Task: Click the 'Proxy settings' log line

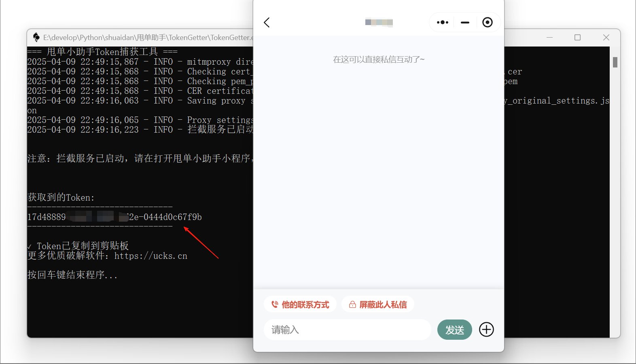Action: (x=140, y=120)
